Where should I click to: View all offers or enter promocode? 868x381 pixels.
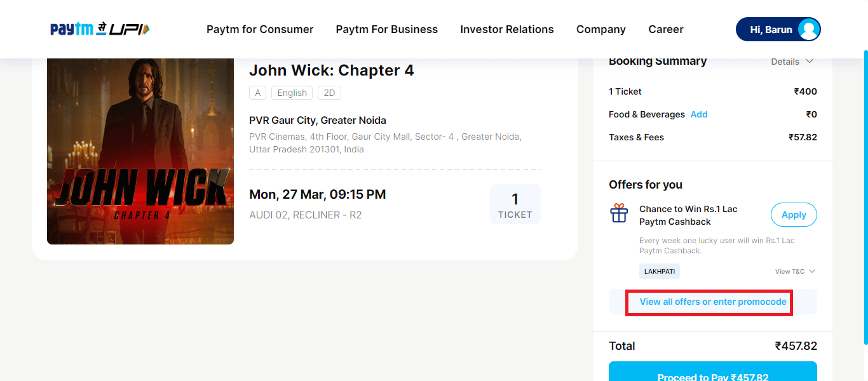713,302
